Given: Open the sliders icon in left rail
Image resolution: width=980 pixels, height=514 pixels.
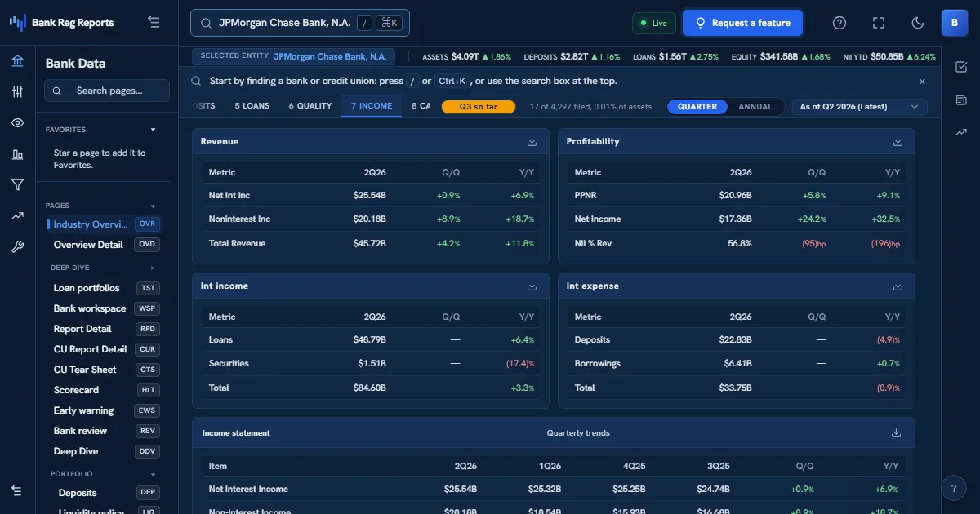Looking at the screenshot, I should (x=17, y=92).
